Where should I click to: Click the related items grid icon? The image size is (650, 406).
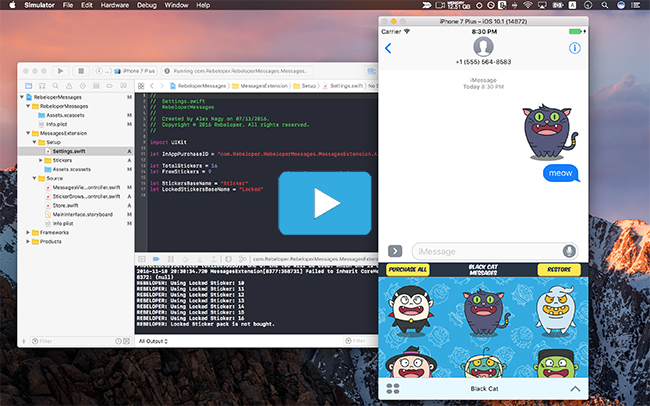(x=141, y=86)
